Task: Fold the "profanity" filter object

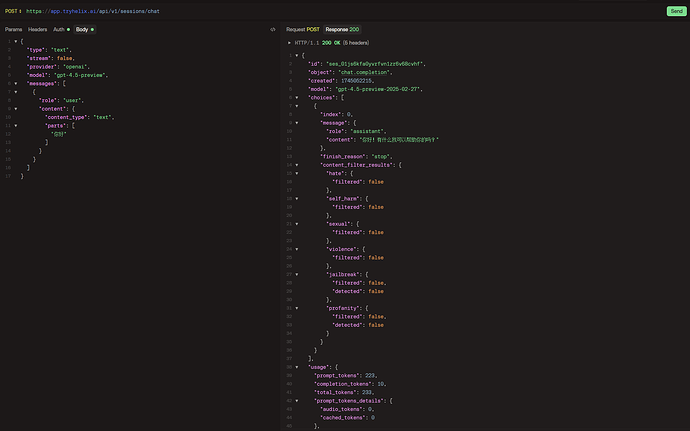Action: click(x=297, y=308)
